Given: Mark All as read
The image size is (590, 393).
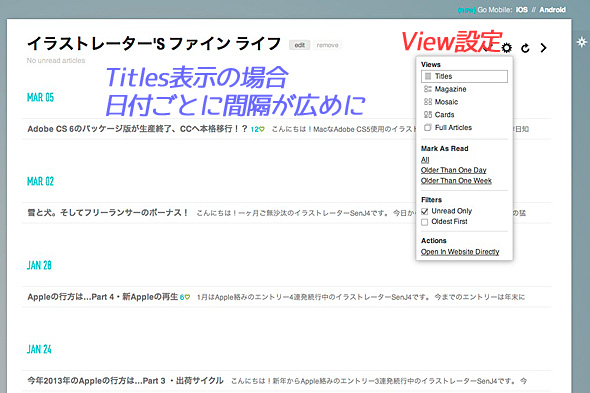Looking at the screenshot, I should coord(425,160).
